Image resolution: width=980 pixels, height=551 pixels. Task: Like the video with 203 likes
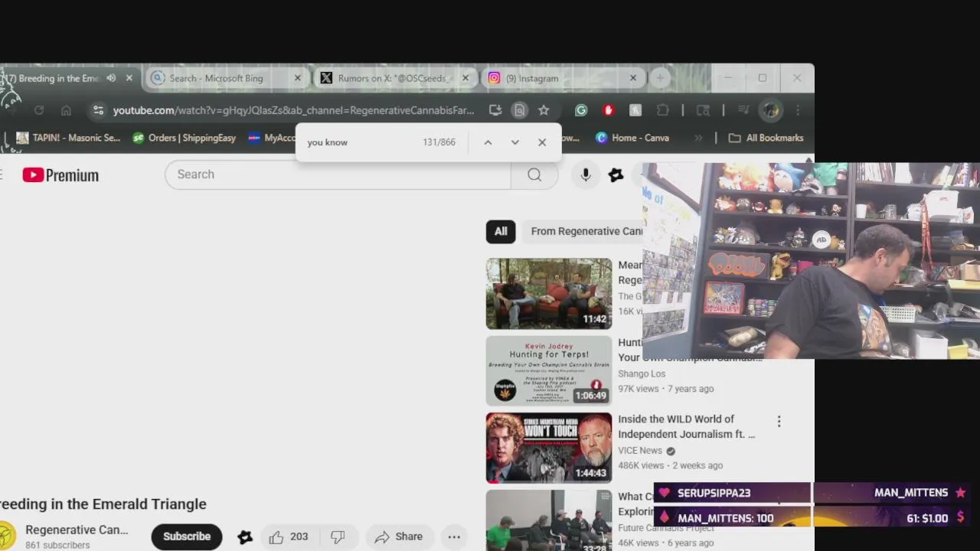point(288,537)
